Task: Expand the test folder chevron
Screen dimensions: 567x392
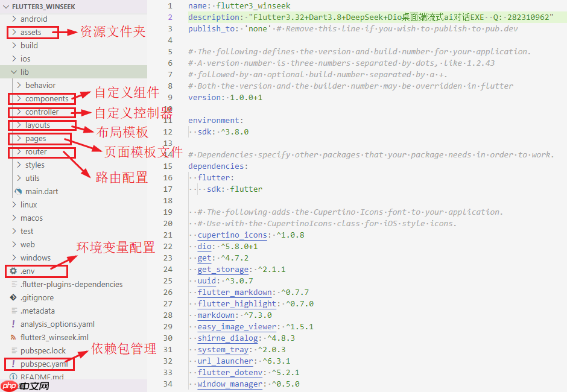Action: (x=14, y=231)
